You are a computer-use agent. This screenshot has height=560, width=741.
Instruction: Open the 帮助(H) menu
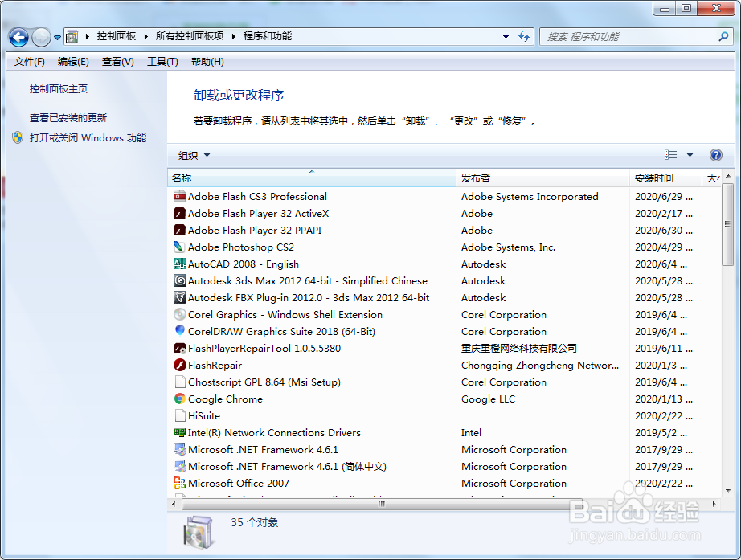click(207, 62)
